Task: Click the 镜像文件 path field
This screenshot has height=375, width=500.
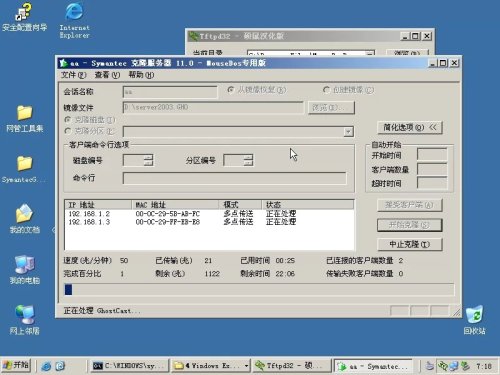Action: [x=213, y=107]
